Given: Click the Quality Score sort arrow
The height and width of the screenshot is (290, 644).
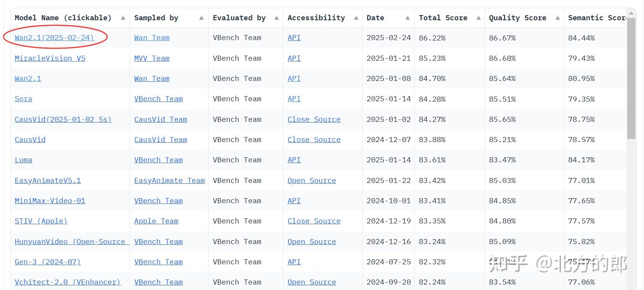Looking at the screenshot, I should pyautogui.click(x=558, y=18).
